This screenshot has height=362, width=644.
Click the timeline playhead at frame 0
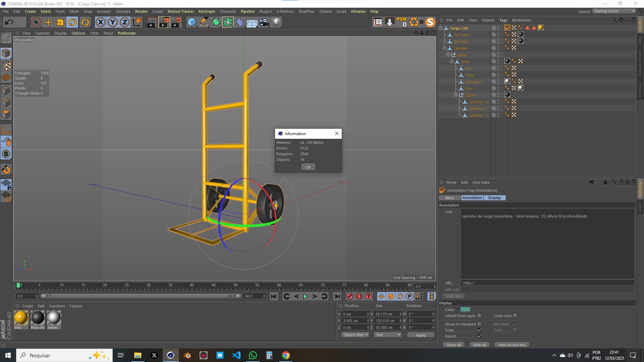click(x=18, y=285)
